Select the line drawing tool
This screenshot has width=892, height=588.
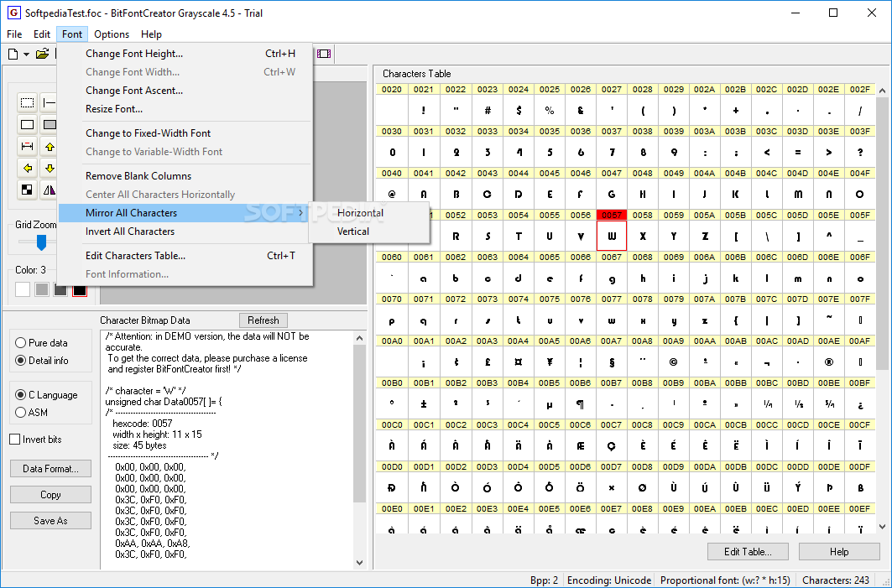(50, 103)
